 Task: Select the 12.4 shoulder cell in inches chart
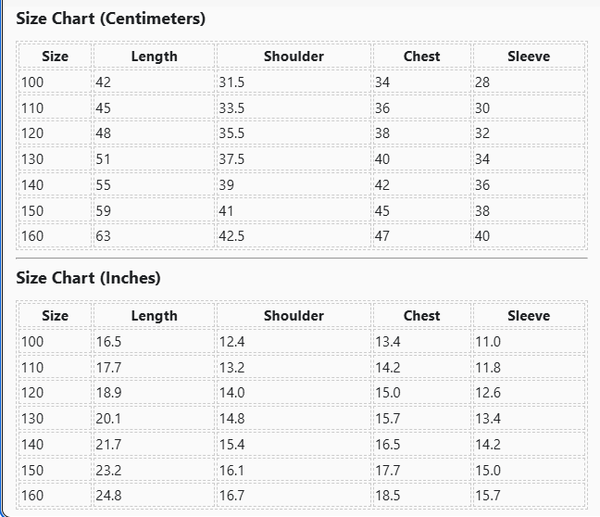point(232,342)
